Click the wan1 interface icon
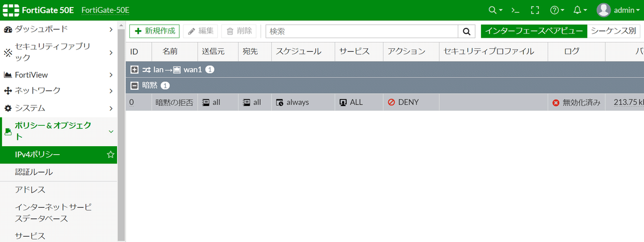 [177, 70]
